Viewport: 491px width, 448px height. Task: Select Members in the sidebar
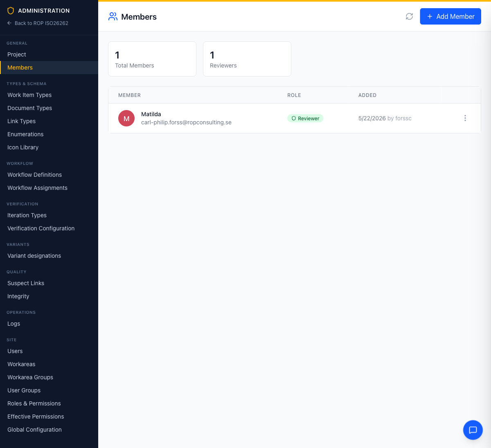pyautogui.click(x=49, y=68)
